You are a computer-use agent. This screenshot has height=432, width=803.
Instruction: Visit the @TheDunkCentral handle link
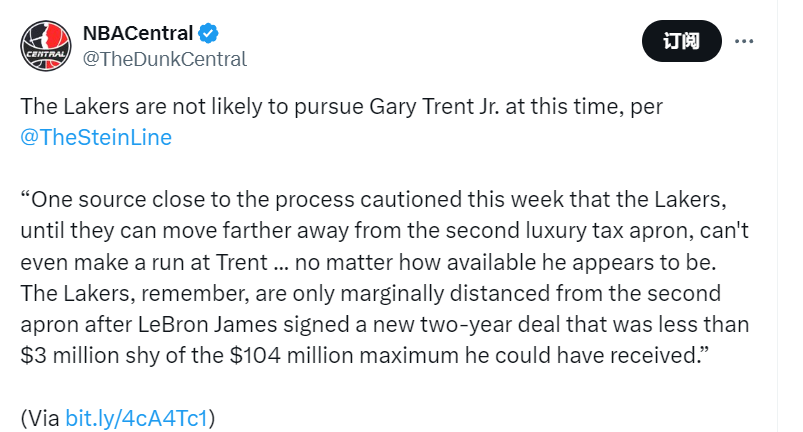[x=165, y=59]
